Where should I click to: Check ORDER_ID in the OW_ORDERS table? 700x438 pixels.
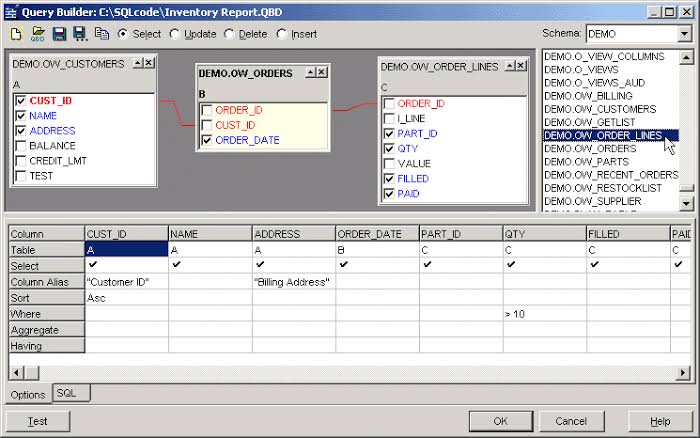click(207, 110)
